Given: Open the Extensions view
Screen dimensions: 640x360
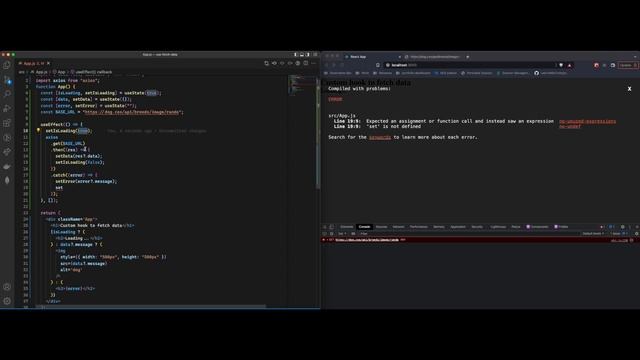Looking at the screenshot, I should pyautogui.click(x=7, y=123).
